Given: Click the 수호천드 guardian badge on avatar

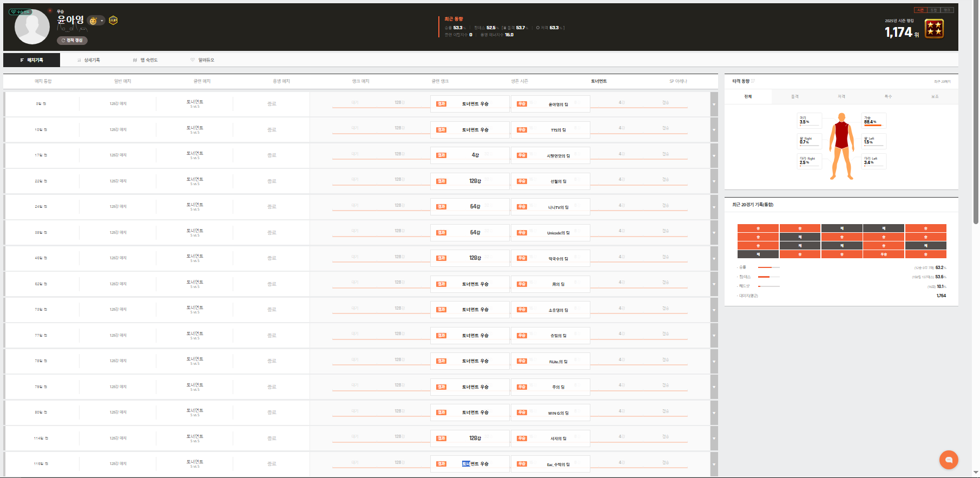Looking at the screenshot, I should pyautogui.click(x=20, y=11).
